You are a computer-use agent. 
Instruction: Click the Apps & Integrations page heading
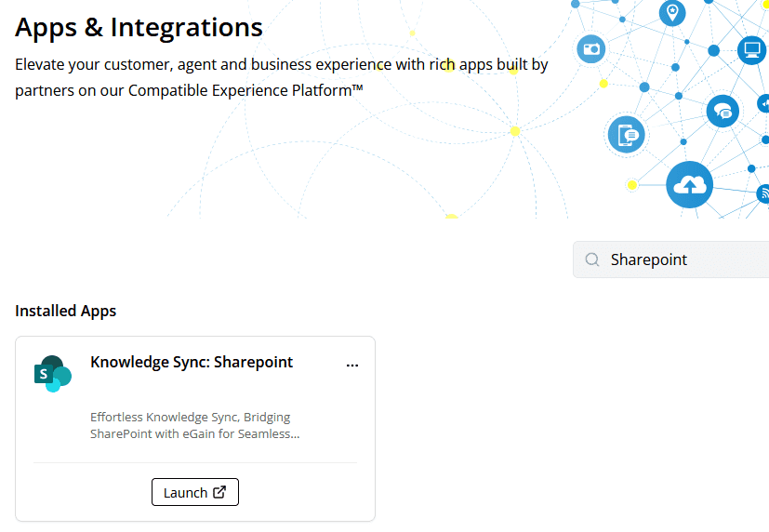point(139,28)
